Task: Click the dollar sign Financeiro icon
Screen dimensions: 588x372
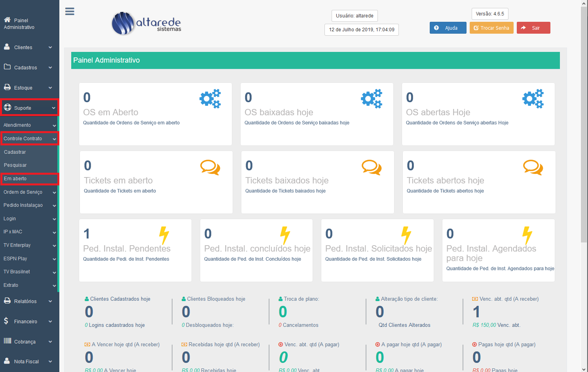Action: tap(6, 321)
